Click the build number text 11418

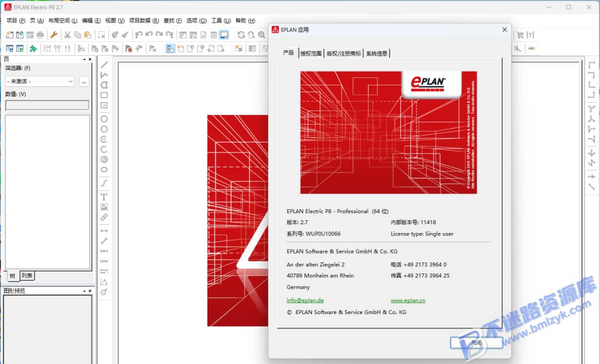tap(428, 222)
